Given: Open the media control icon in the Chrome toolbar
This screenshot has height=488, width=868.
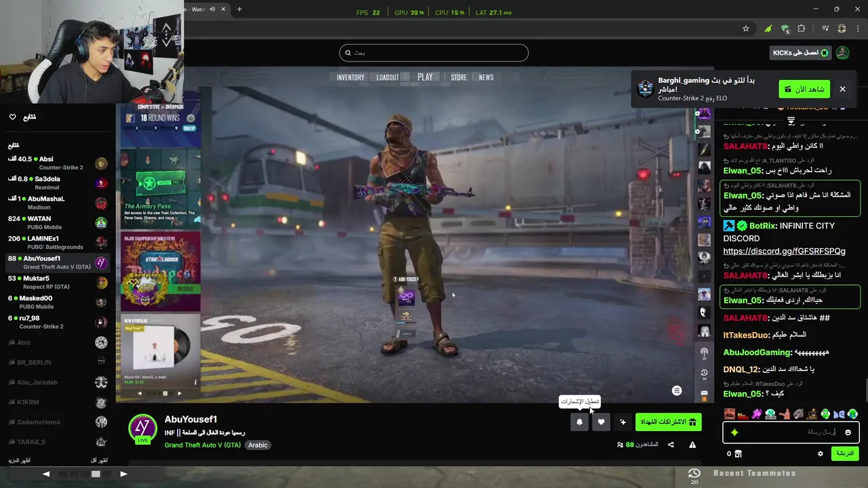Looking at the screenshot, I should click(x=825, y=28).
